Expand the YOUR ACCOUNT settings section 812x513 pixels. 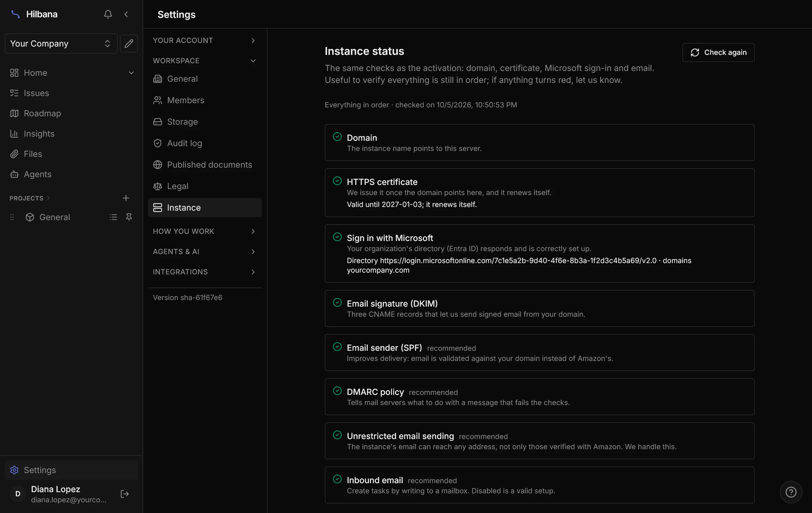pos(205,41)
